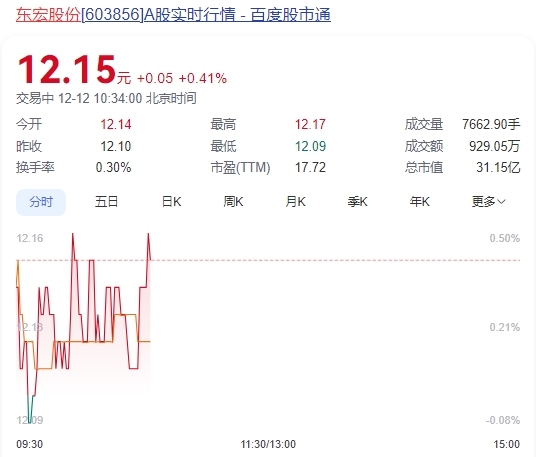Click the green low point on chart
This screenshot has height=457, width=536.
coord(30,421)
